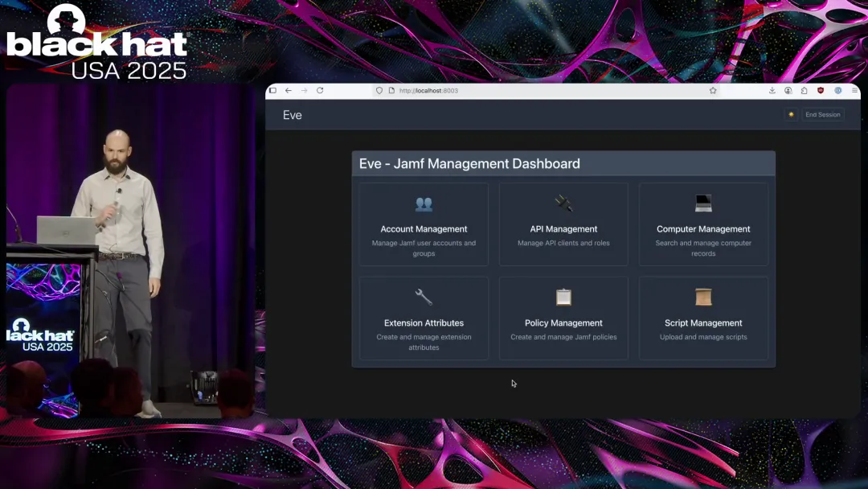Click 'Search and manage computer records' text

pos(703,248)
